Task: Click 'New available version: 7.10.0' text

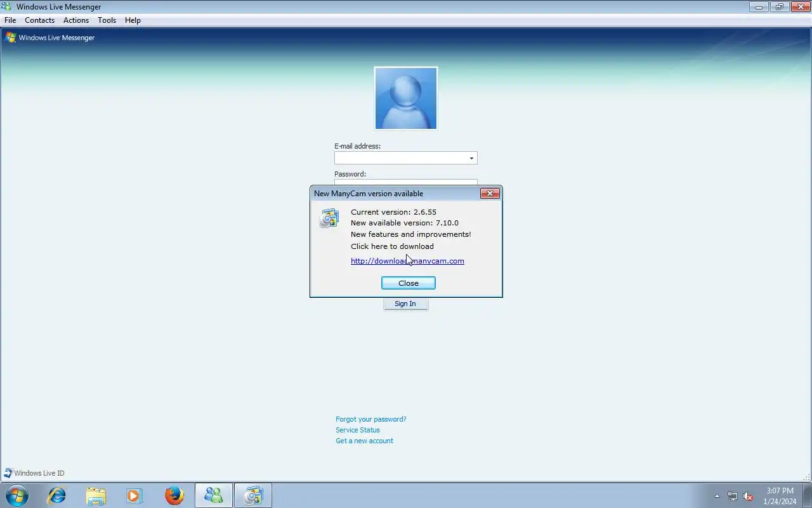Action: (x=405, y=223)
